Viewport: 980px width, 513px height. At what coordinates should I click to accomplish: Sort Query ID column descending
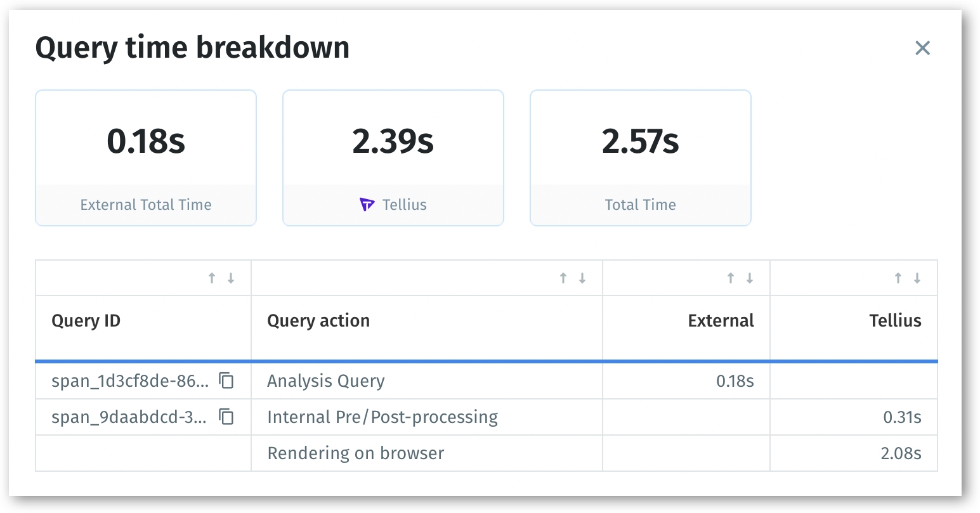click(x=231, y=278)
